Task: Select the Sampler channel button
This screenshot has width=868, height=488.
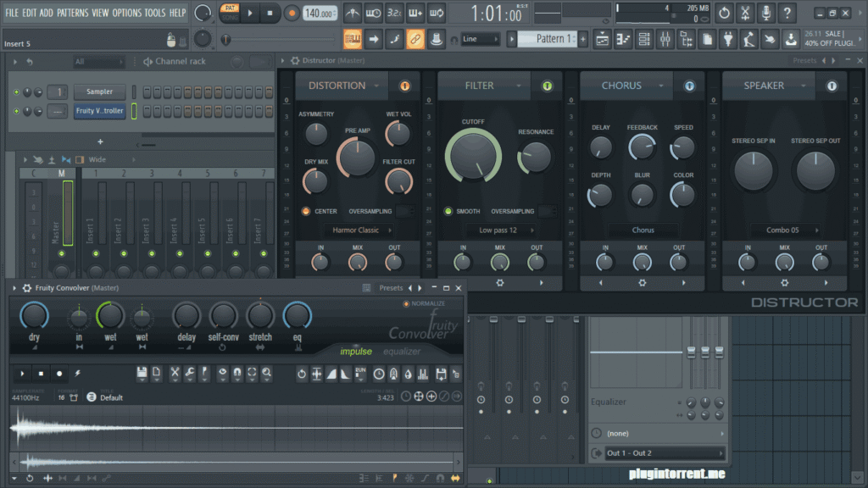Action: [100, 91]
